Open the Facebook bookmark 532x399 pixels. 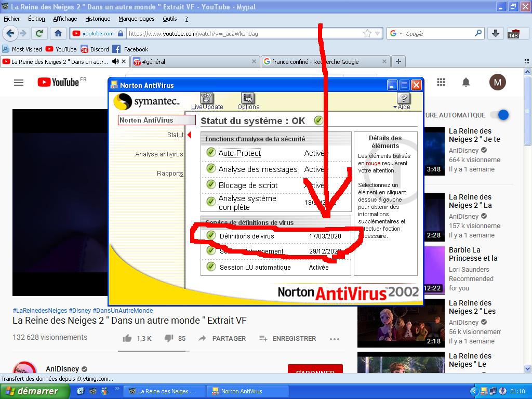point(130,49)
